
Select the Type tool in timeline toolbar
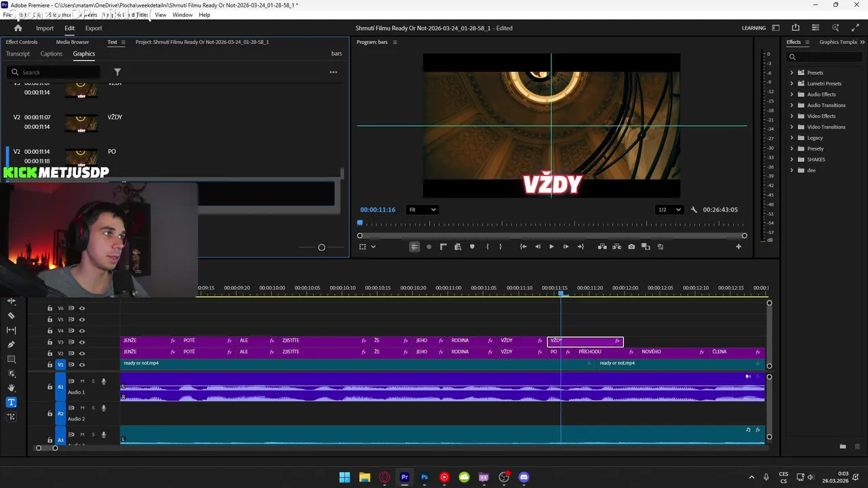[x=11, y=403]
